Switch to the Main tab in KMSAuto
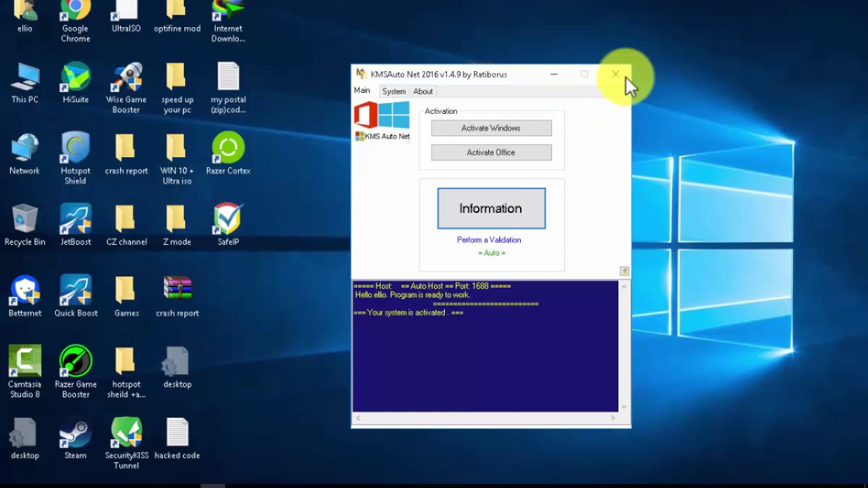This screenshot has height=488, width=868. click(362, 91)
